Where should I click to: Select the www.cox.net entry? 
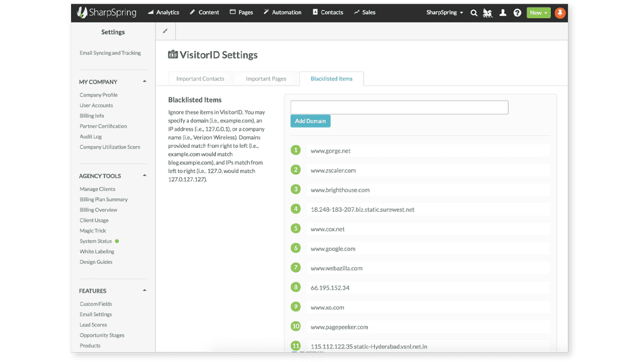click(x=428, y=229)
